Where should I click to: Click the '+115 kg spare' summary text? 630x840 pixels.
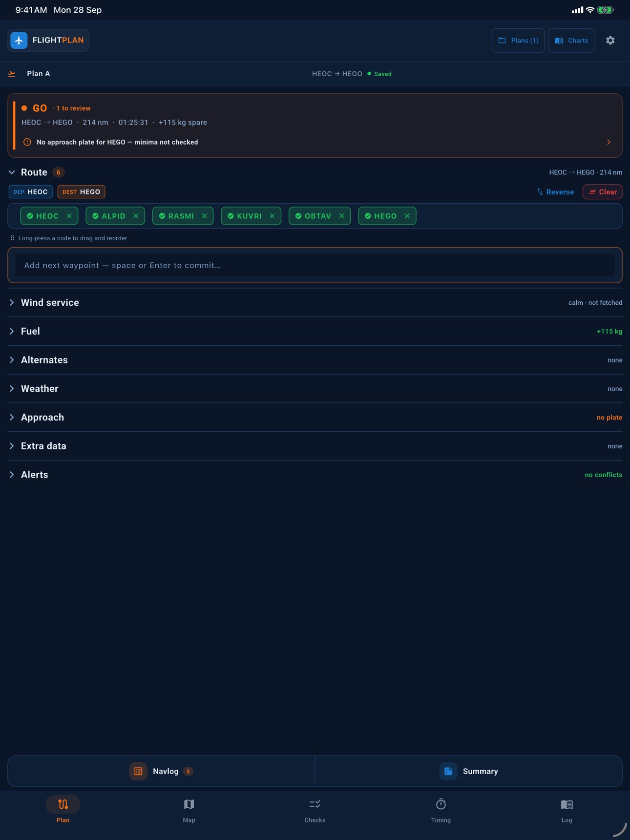[183, 123]
